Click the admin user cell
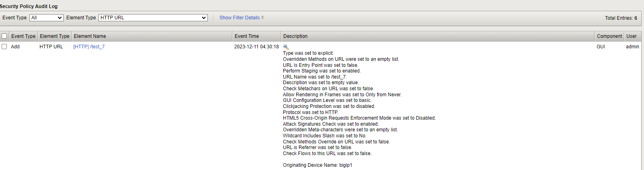Viewport: 644px width, 170px height. point(632,47)
